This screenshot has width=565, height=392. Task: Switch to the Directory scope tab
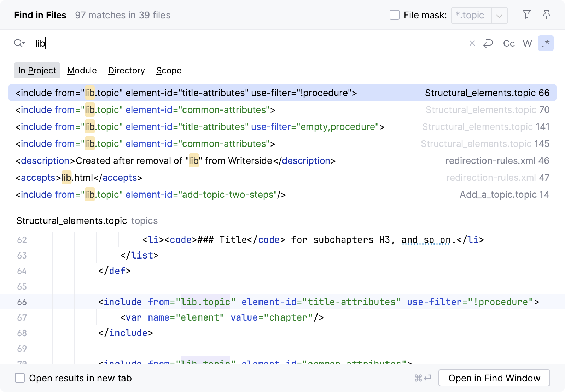pos(126,71)
